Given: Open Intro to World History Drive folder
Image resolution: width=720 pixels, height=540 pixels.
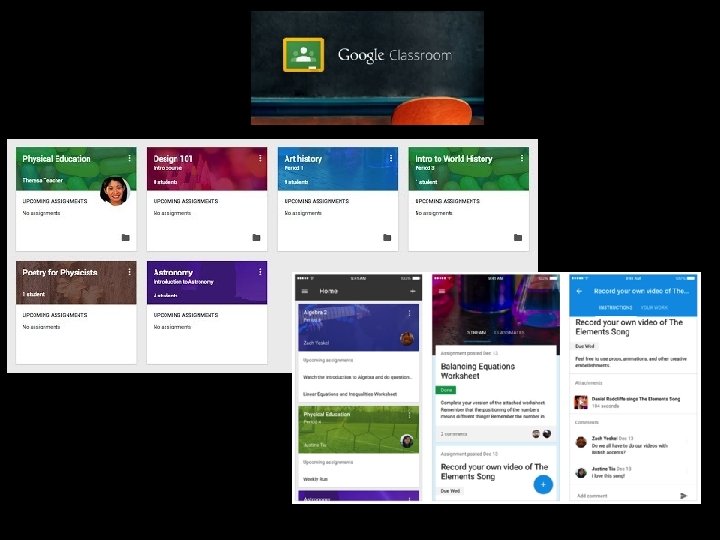Looking at the screenshot, I should coord(518,237).
